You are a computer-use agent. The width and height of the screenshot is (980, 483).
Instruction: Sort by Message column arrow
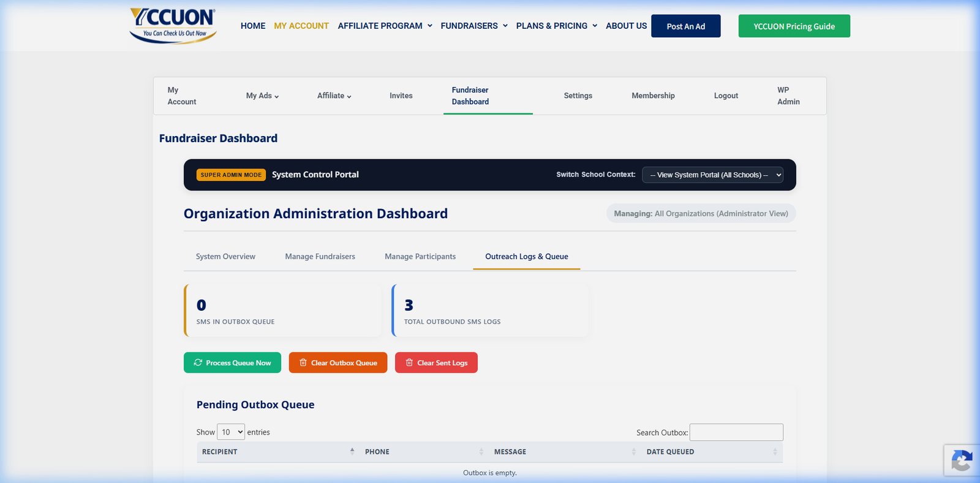(x=634, y=452)
